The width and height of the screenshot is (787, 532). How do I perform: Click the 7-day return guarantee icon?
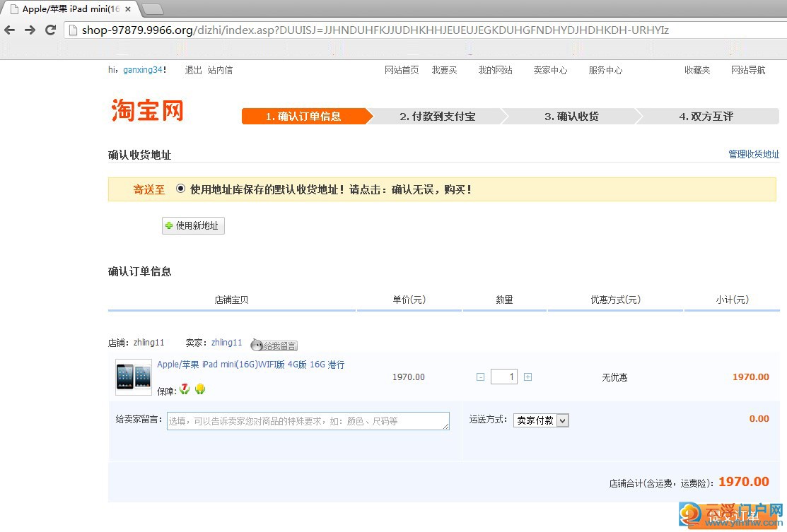click(184, 388)
